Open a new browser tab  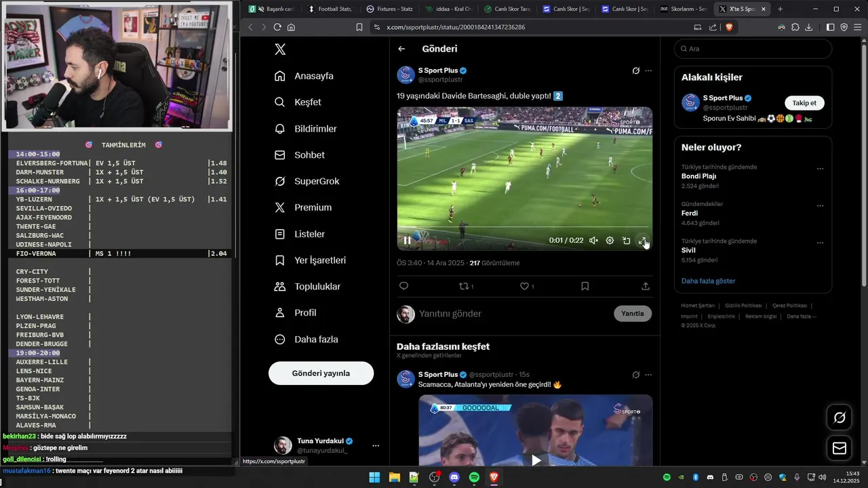pos(780,9)
